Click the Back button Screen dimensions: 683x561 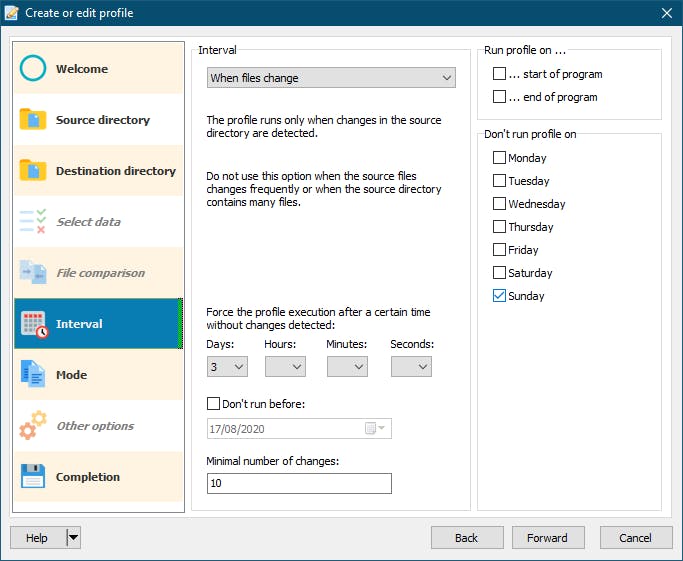coord(467,538)
